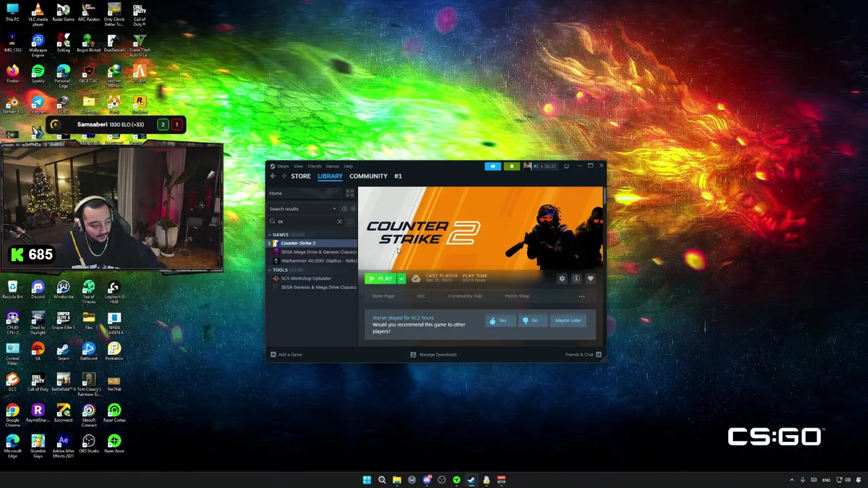This screenshot has width=868, height=488.
Task: Add Counter-Strike 2 to favorites with the heart icon
Action: 590,279
